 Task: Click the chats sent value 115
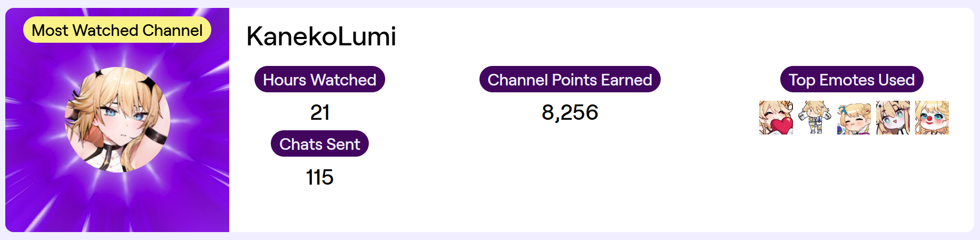[320, 177]
